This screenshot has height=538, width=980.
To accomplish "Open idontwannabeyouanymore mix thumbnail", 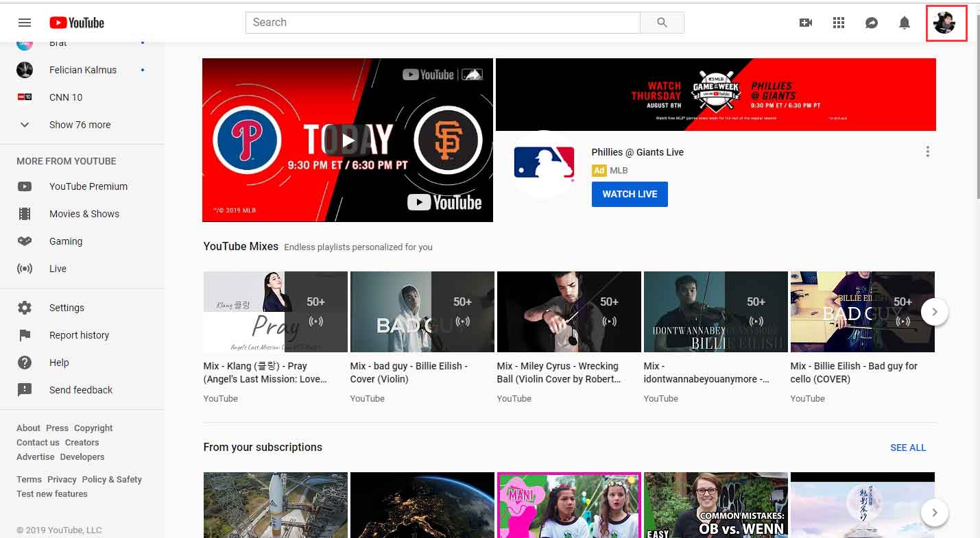I will 716,312.
